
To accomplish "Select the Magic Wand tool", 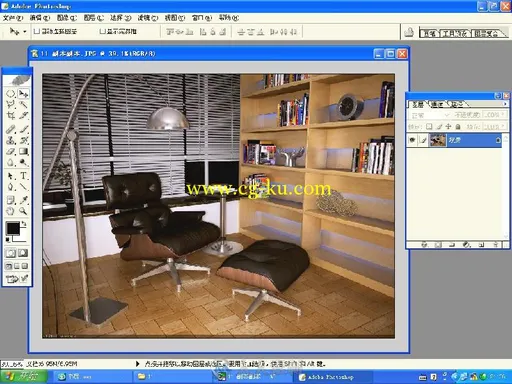I will tap(23, 105).
